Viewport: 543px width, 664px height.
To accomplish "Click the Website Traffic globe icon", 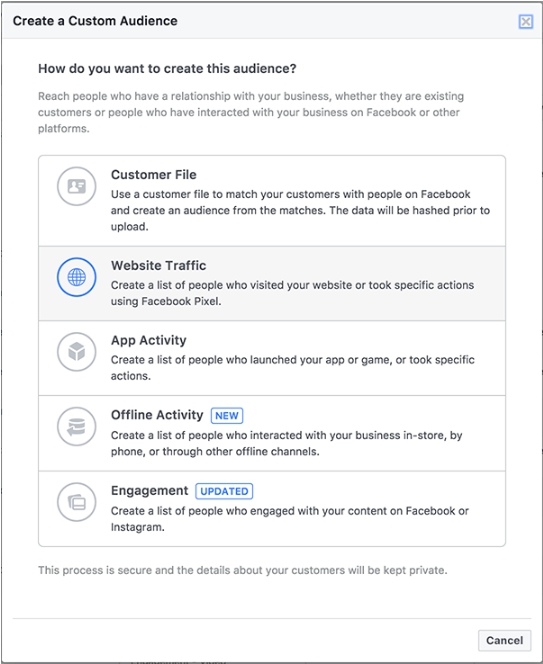I will click(77, 277).
